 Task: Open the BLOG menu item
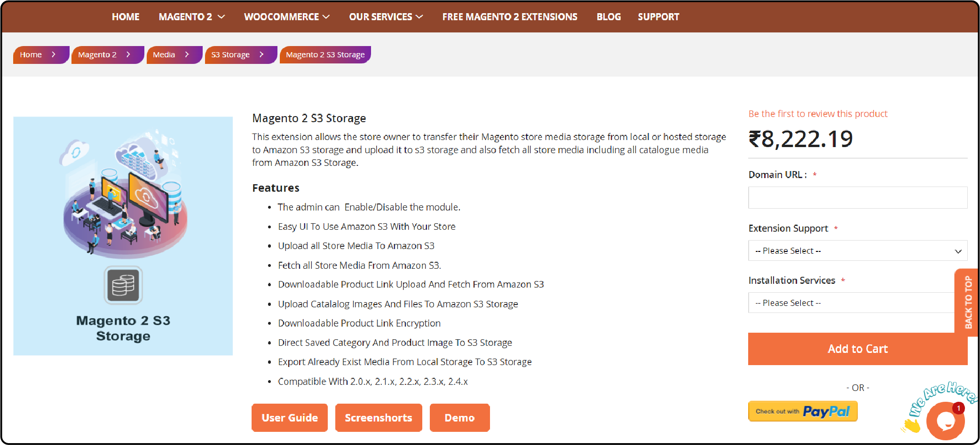tap(609, 17)
